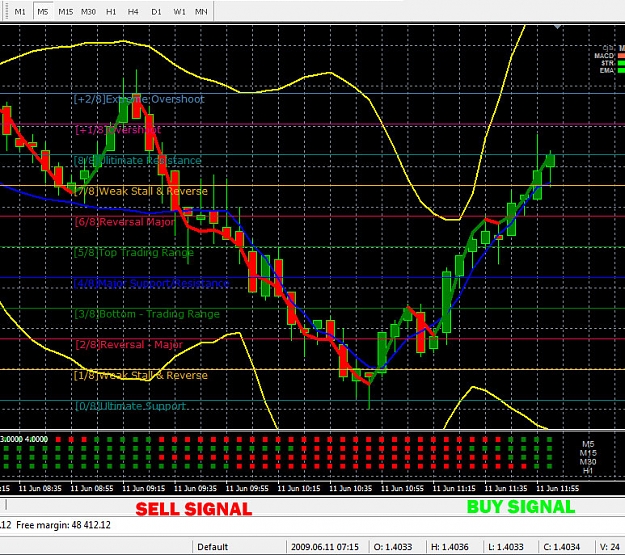
Task: Click the 11 Jun 11:35 time axis label
Action: [506, 488]
